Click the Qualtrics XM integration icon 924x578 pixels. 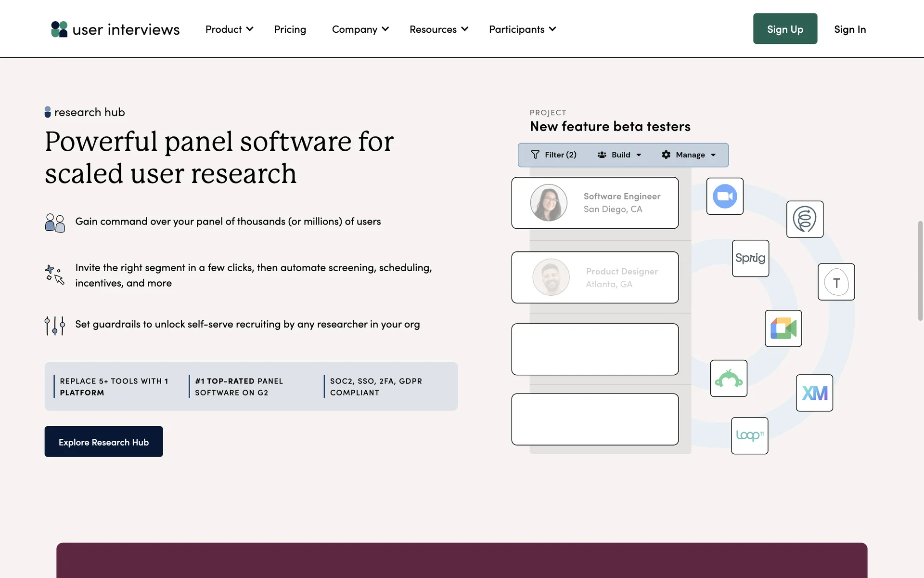[814, 393]
